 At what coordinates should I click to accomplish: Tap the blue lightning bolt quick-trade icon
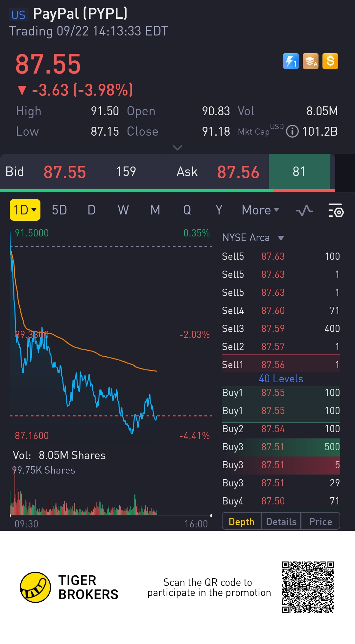point(291,61)
